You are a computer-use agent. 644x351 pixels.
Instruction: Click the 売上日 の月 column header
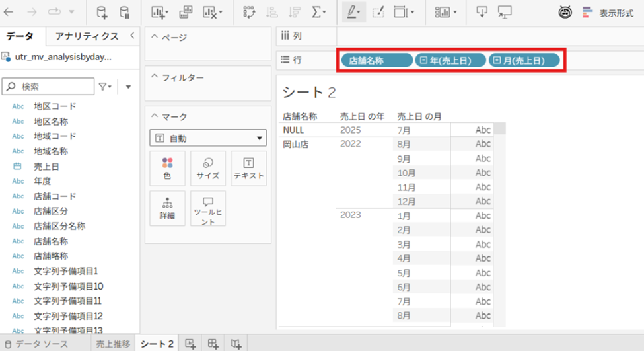(x=419, y=116)
